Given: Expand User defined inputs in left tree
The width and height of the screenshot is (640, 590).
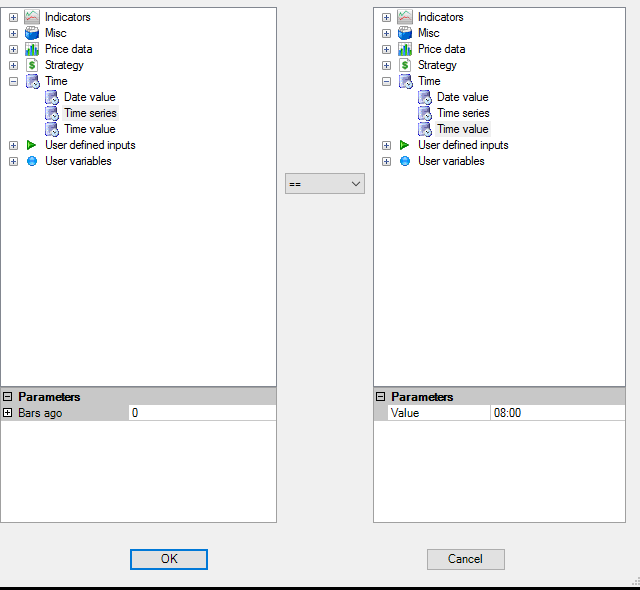Looking at the screenshot, I should coord(13,145).
